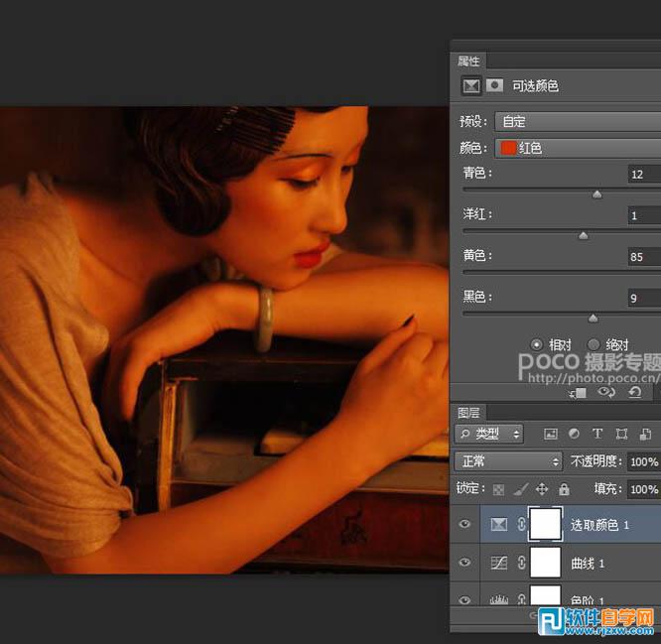Viewport: 661px width, 644px height.
Task: Filter layers by pixel image type
Action: point(550,434)
